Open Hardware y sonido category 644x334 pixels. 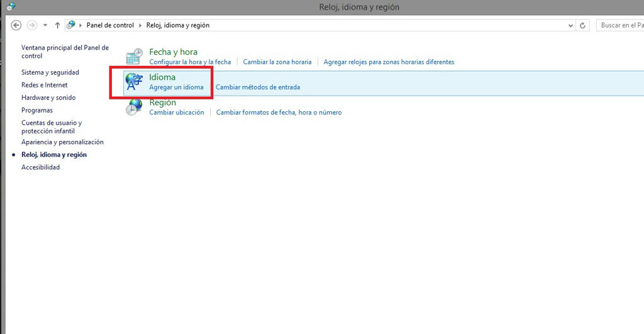[x=48, y=97]
